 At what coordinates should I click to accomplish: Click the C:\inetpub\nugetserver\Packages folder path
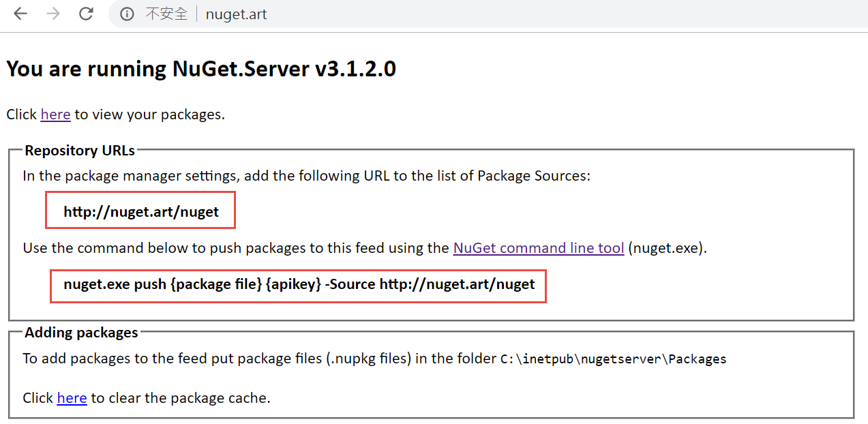coord(614,359)
